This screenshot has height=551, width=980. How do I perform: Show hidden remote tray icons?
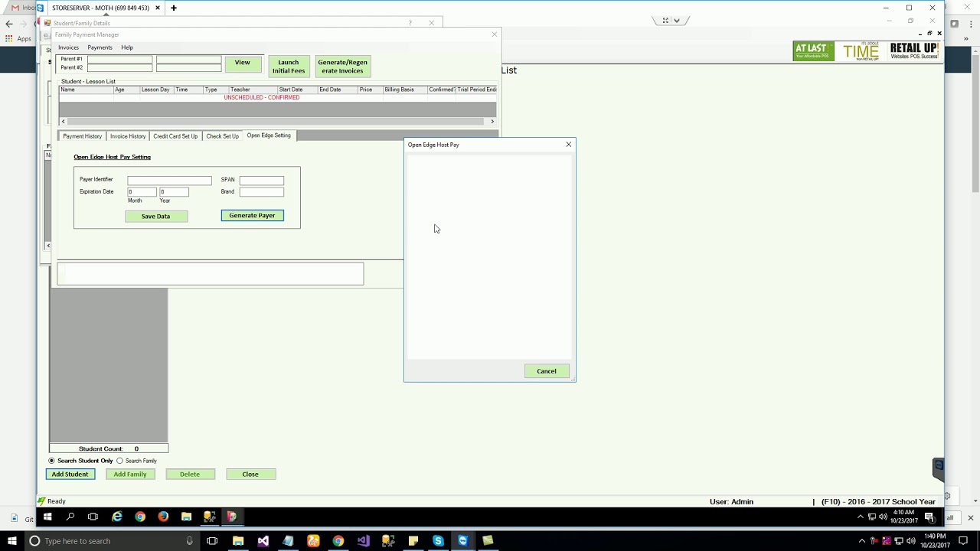point(861,517)
